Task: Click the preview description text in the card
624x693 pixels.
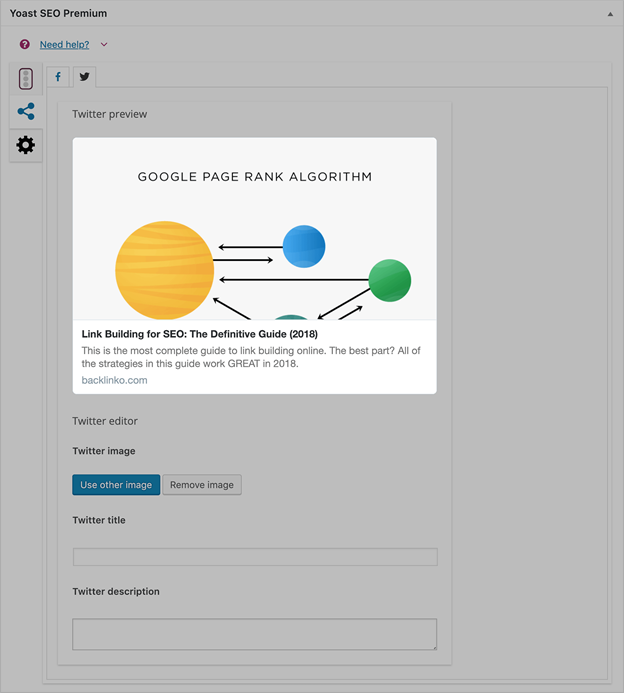Action: [250, 357]
